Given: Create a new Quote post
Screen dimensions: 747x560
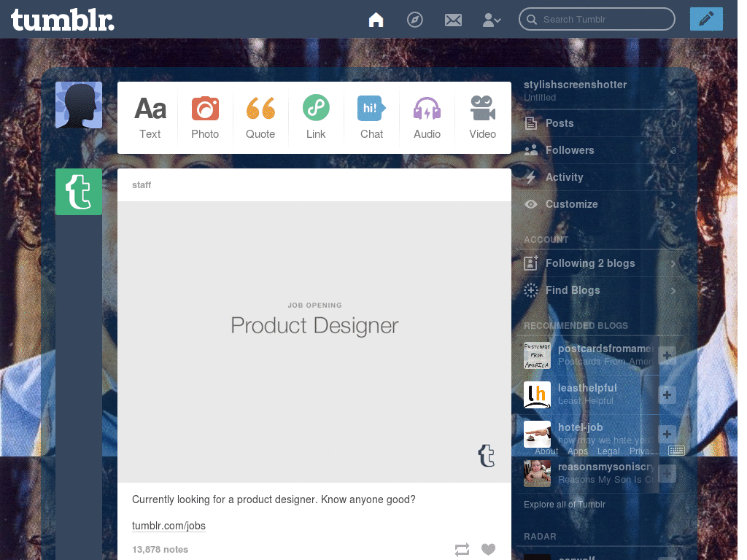Looking at the screenshot, I should tap(260, 117).
